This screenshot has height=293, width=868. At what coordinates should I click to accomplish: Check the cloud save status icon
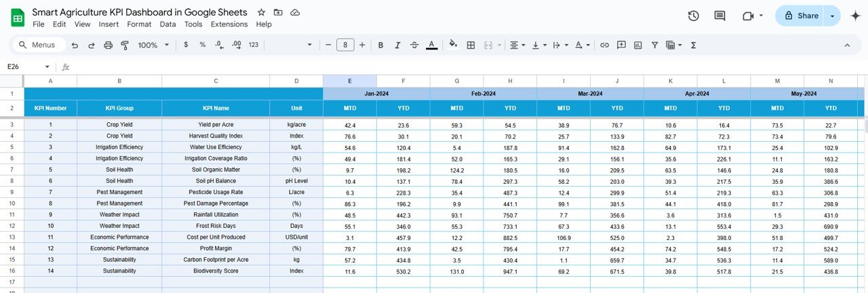pos(295,12)
